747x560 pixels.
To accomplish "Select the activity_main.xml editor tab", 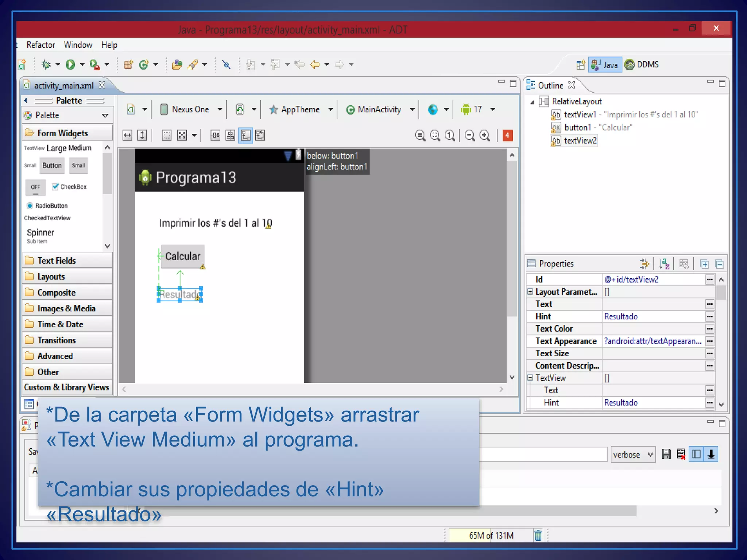I will [63, 85].
